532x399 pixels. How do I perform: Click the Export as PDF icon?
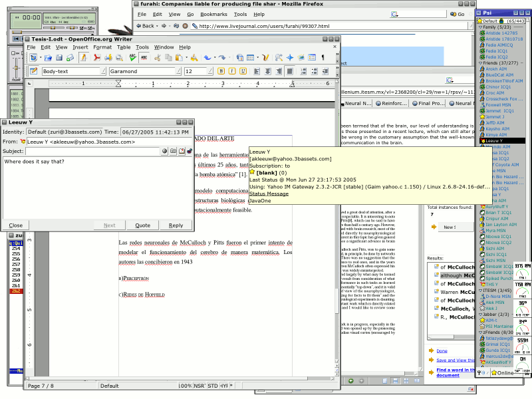tap(96, 58)
